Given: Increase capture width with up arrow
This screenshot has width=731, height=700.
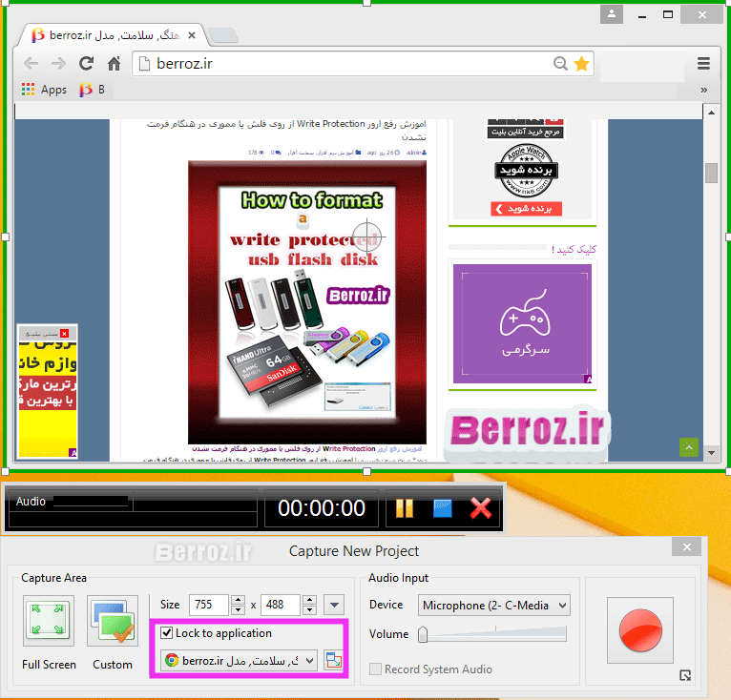Looking at the screenshot, I should (x=238, y=600).
